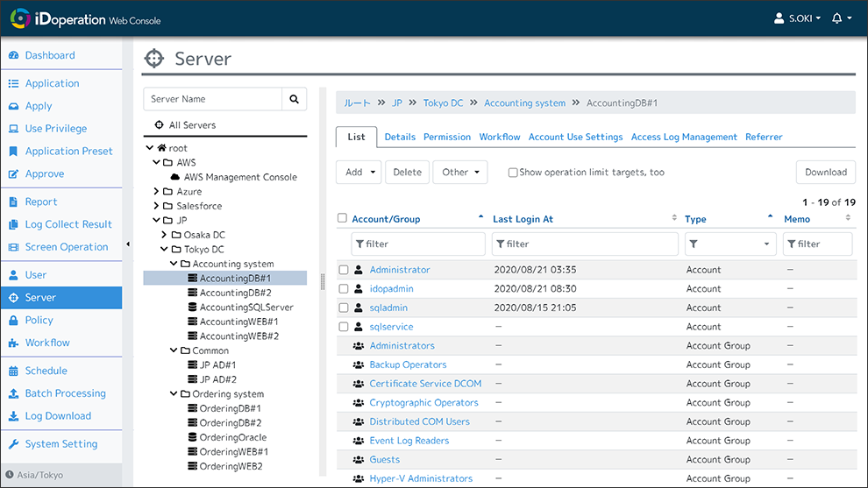Viewport: 868px width, 488px height.
Task: Click the search magnifier icon button
Action: 295,99
